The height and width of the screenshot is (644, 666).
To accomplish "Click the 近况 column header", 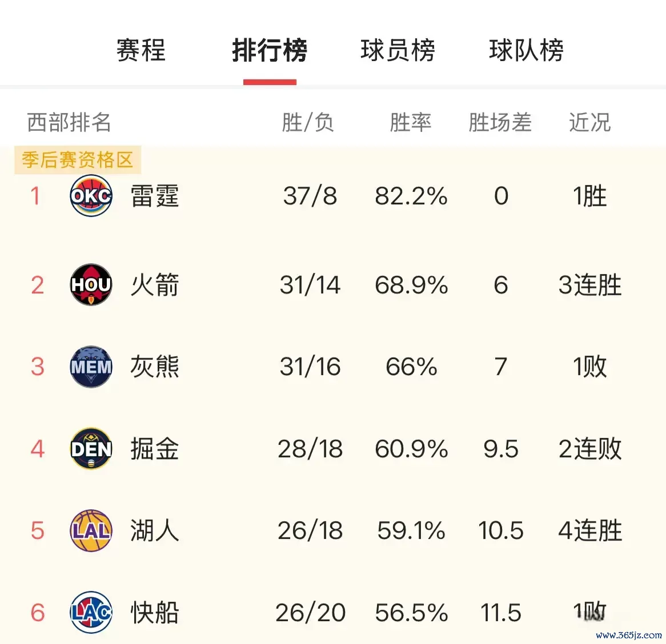I will (589, 122).
